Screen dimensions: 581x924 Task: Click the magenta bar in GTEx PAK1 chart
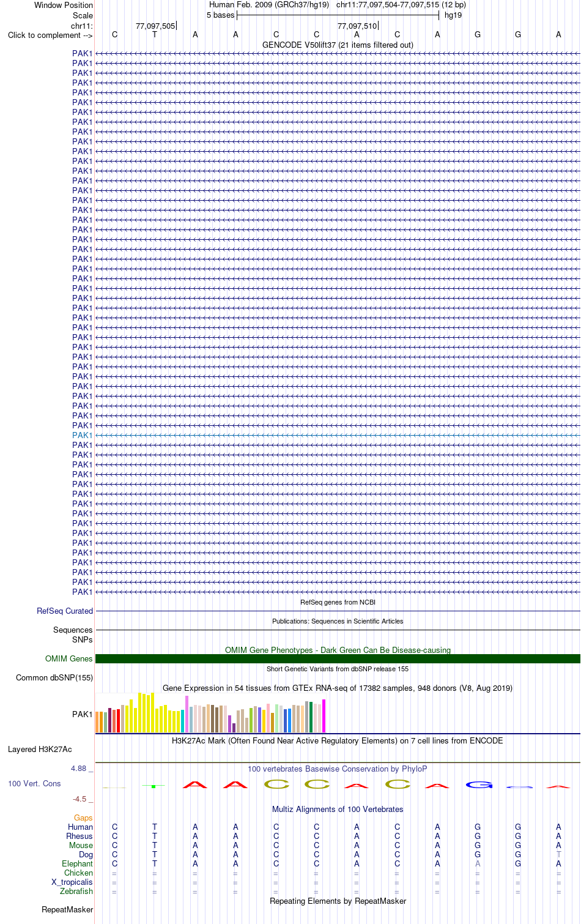coord(324,716)
